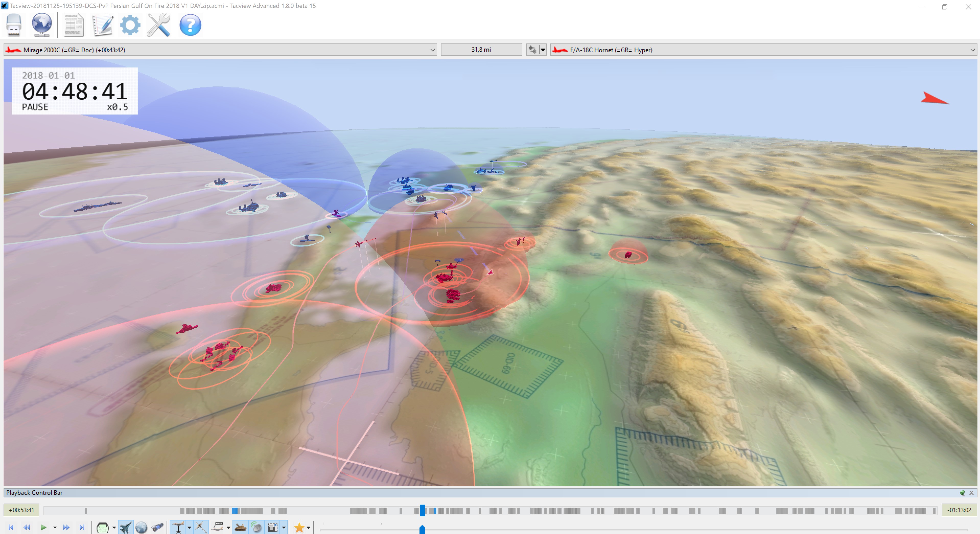Open the play speed dropdown arrow
Image resolution: width=980 pixels, height=534 pixels.
[x=55, y=528]
